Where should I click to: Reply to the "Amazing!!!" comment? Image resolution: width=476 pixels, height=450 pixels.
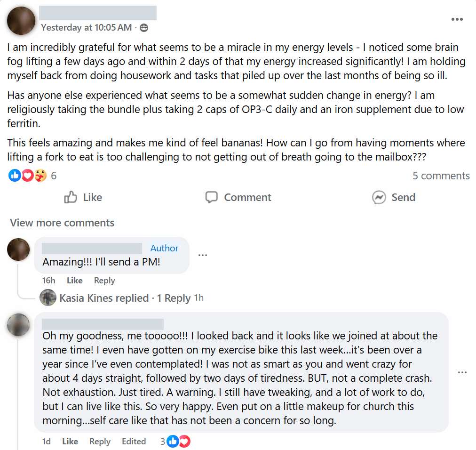[x=104, y=281]
